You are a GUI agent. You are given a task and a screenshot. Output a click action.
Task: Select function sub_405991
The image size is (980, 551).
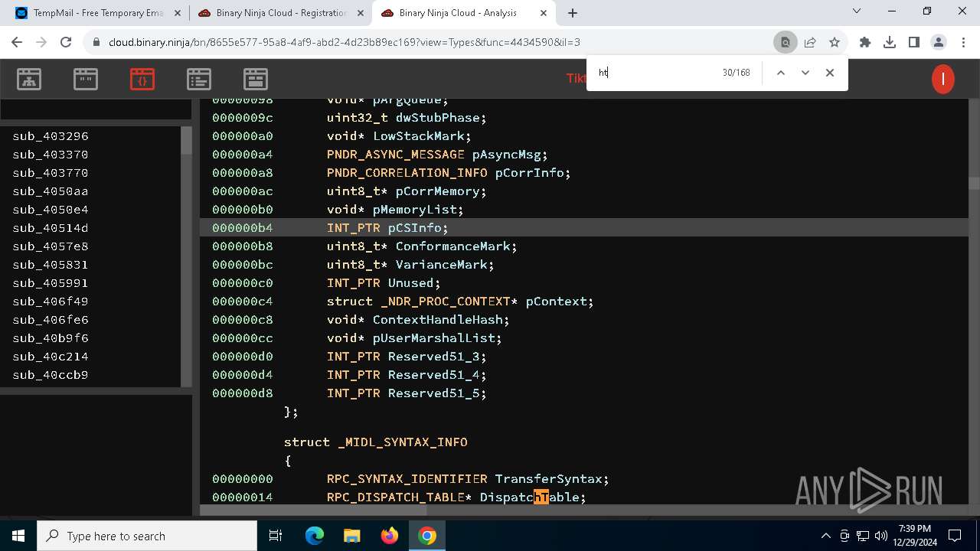coord(51,283)
